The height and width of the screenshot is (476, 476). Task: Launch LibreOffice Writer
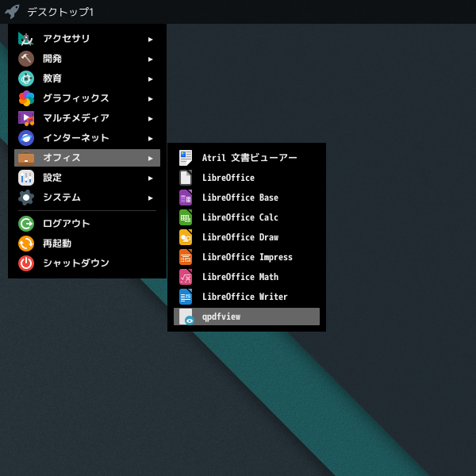point(247,297)
